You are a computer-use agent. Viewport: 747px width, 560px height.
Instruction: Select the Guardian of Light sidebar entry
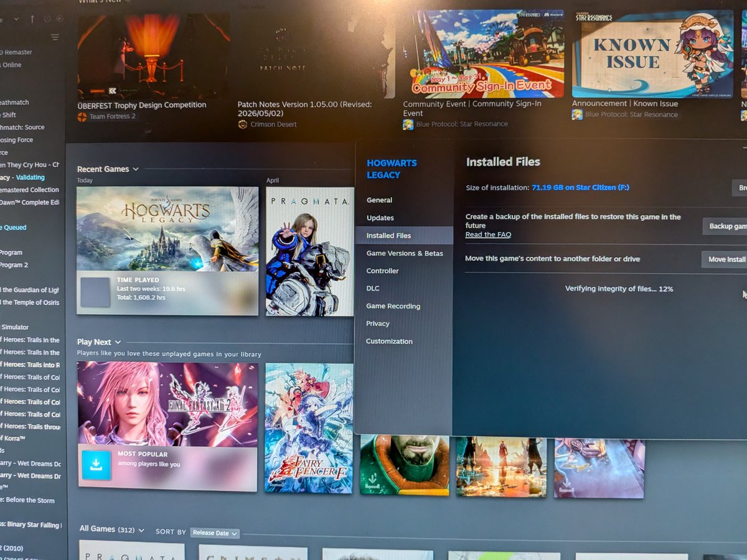(x=30, y=290)
